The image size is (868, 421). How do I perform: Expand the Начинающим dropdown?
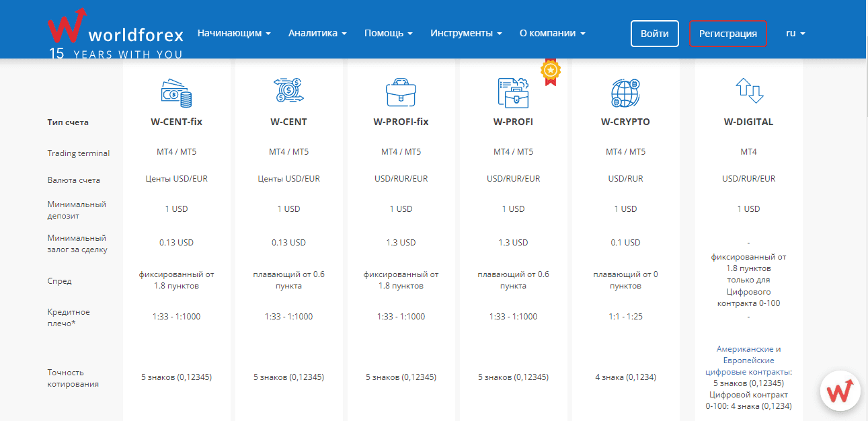[234, 32]
